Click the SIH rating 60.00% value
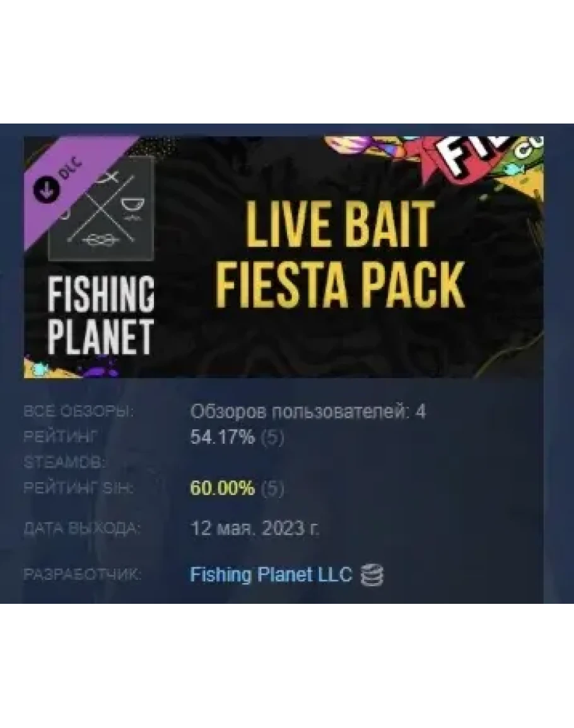574x728 pixels. click(223, 488)
